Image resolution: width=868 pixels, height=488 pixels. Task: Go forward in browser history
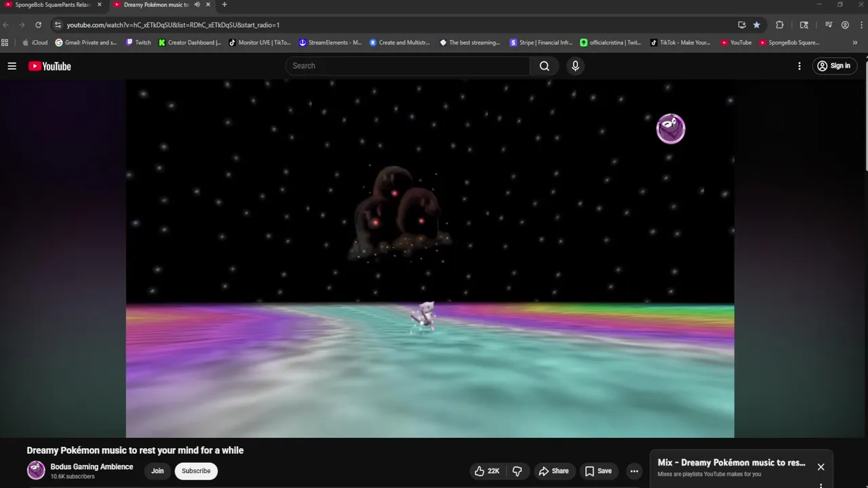tap(22, 25)
